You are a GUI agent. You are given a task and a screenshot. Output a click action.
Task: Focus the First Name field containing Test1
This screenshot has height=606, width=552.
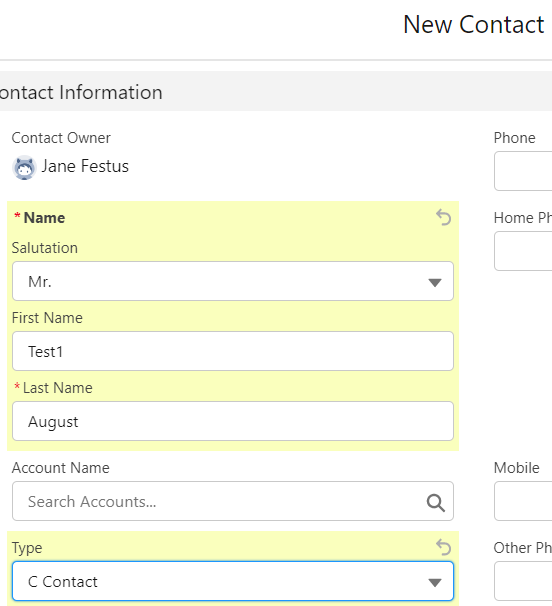pos(233,351)
